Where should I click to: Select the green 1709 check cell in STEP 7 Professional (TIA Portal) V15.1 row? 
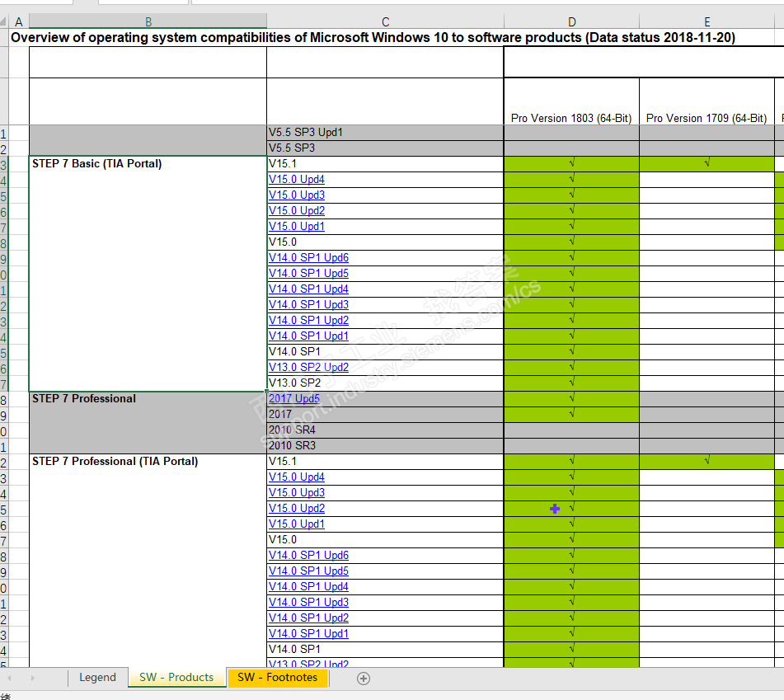707,461
